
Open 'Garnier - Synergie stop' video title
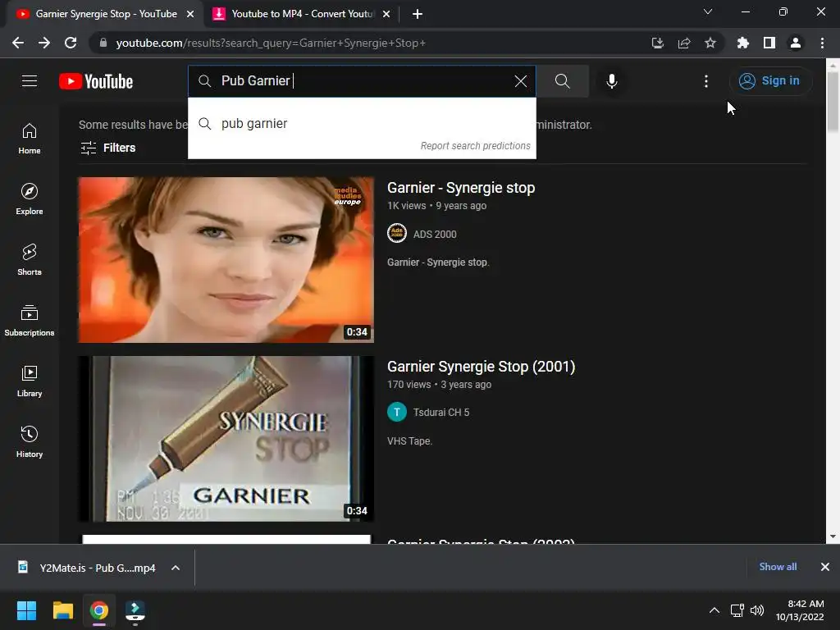point(461,188)
